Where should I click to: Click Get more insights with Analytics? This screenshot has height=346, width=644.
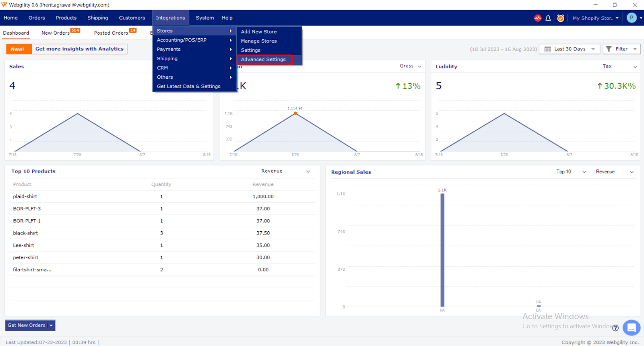79,49
